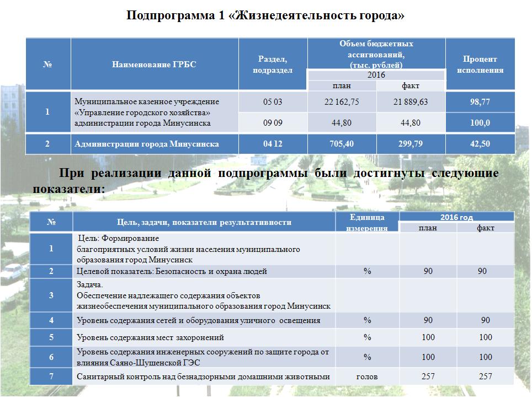Select 'Муниципальное казенное учреждение' name cell
The width and height of the screenshot is (532, 398).
coord(155,112)
